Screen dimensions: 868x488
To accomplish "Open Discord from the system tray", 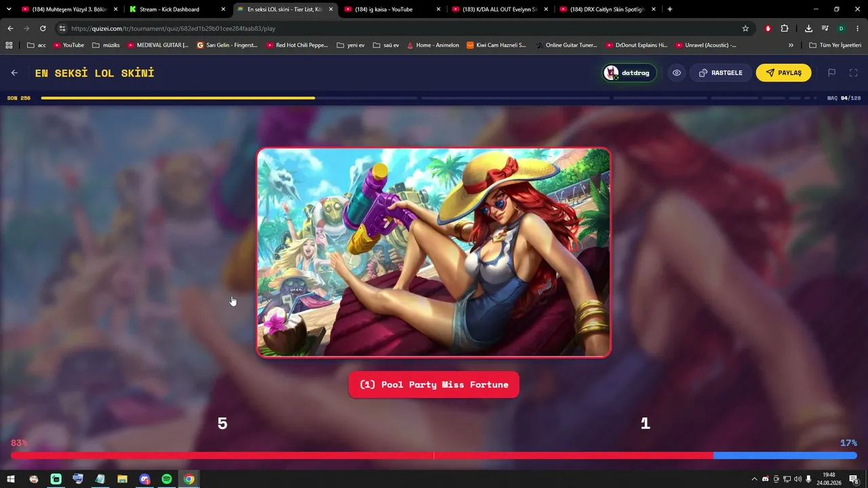I will point(766,479).
